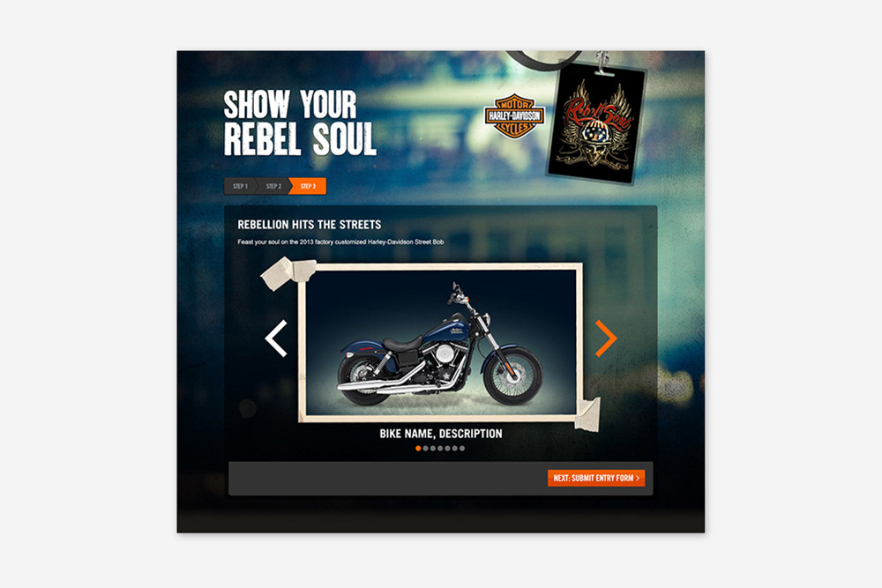Click the Feast your soul subtitle text
Viewport: 882px width, 588px height.
pos(340,242)
